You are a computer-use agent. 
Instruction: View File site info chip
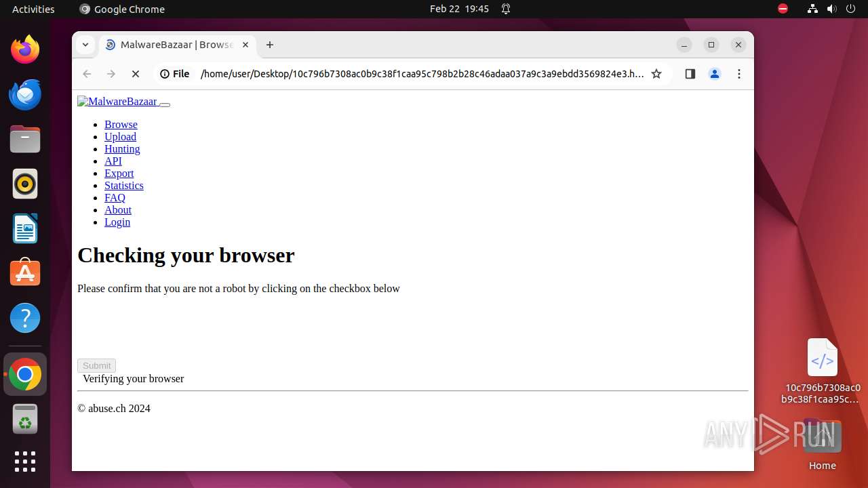click(174, 74)
